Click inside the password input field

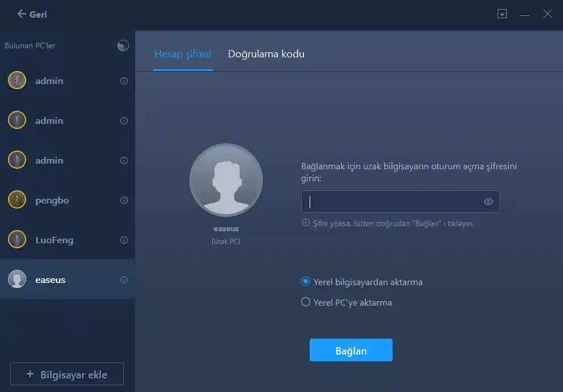click(x=398, y=201)
